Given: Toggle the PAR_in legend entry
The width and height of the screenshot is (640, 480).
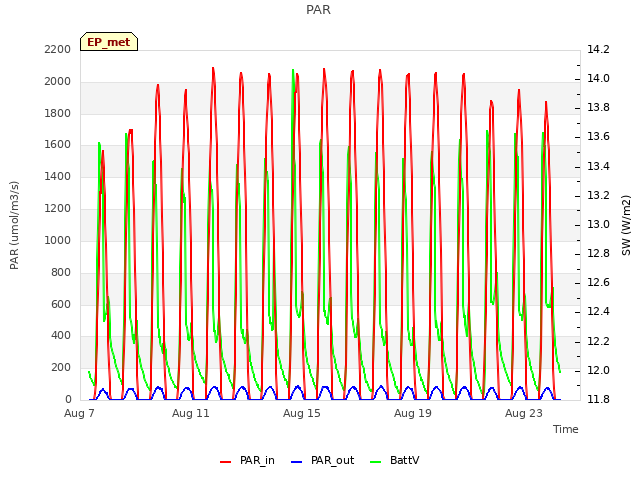Looking at the screenshot, I should tap(247, 460).
